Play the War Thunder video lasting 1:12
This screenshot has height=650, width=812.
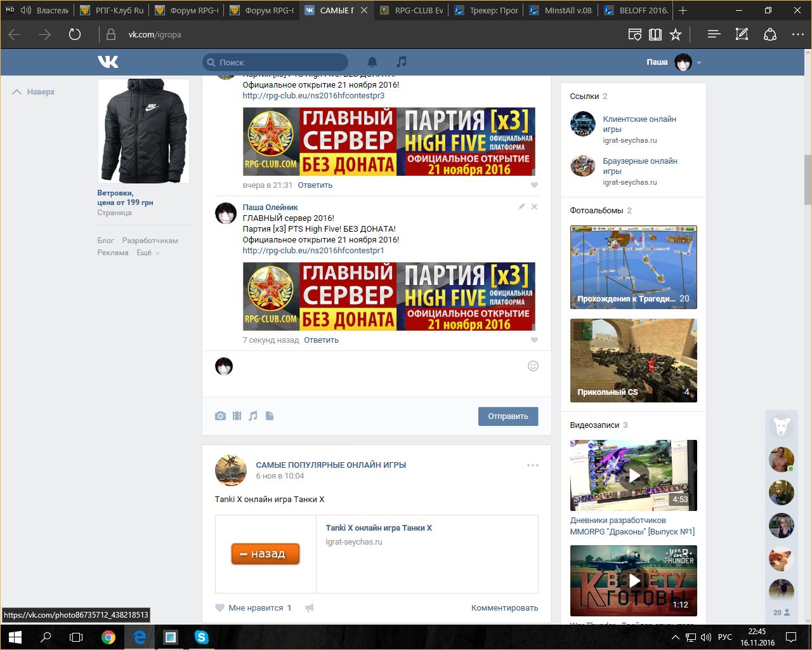[x=634, y=581]
